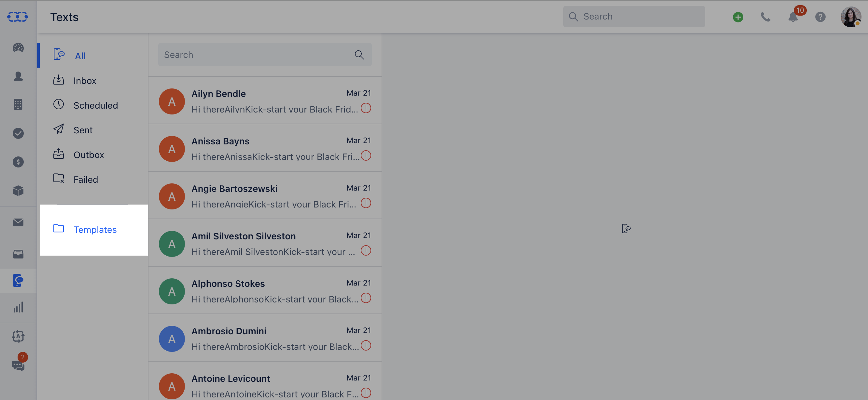Open Alphonso Stokes conversation
The image size is (868, 400).
pyautogui.click(x=265, y=290)
